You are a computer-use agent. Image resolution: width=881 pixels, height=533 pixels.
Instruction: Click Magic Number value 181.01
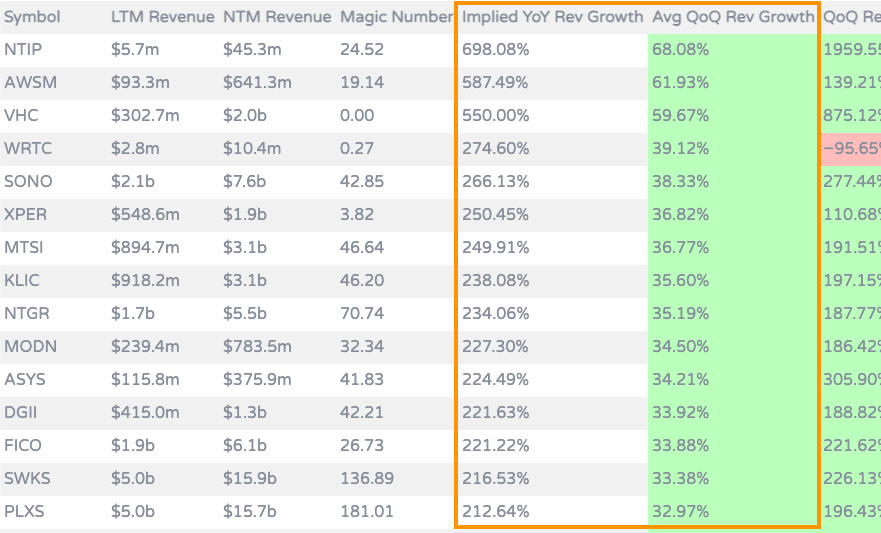pos(367,512)
